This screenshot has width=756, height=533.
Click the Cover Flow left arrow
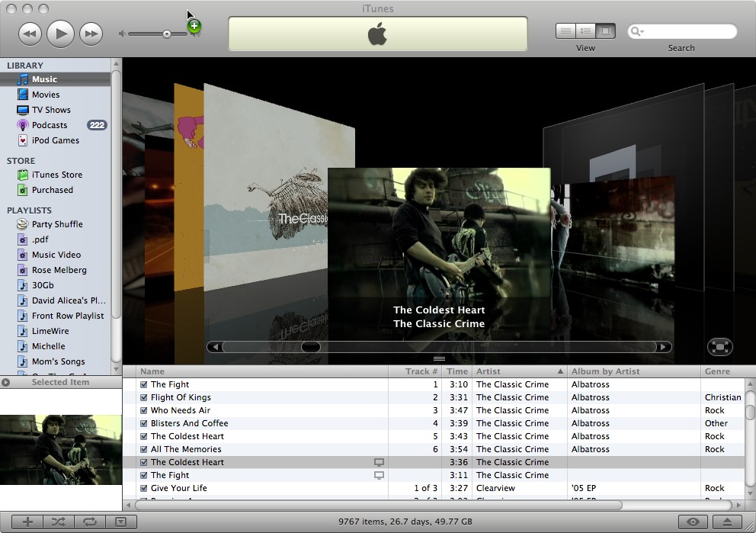coord(215,347)
